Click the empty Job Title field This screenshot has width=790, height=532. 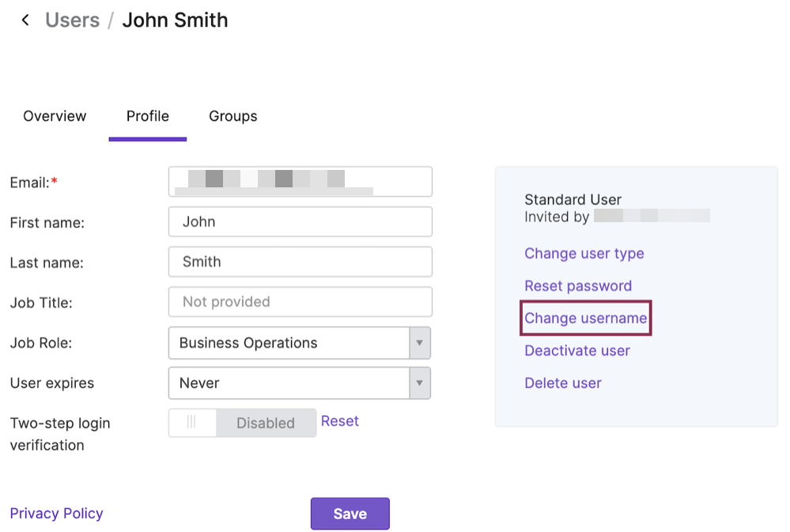click(x=299, y=302)
